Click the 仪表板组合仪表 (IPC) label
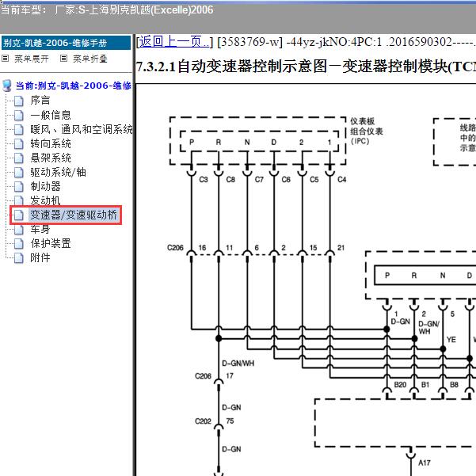Viewport: 476px width, 476px height. point(367,131)
